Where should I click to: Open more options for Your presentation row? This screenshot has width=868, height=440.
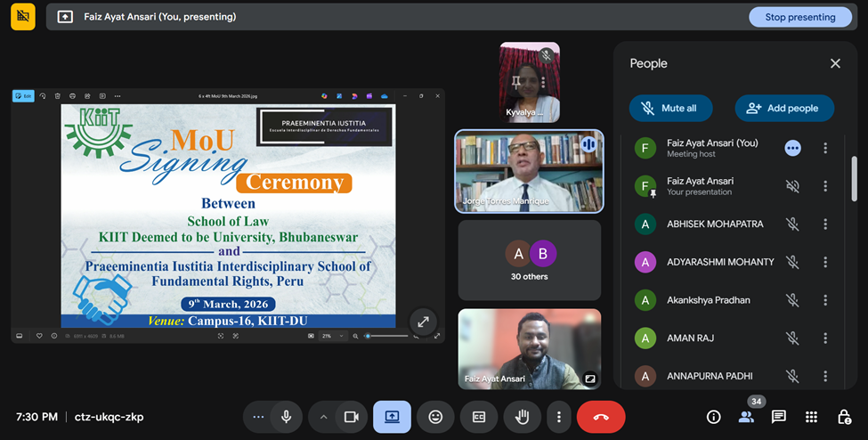tap(825, 186)
